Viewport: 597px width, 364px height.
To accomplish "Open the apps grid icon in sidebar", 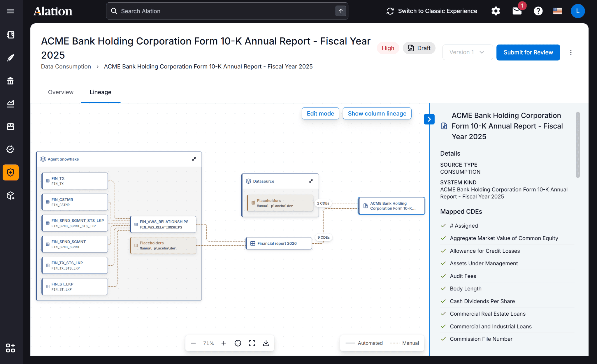I will (x=10, y=348).
